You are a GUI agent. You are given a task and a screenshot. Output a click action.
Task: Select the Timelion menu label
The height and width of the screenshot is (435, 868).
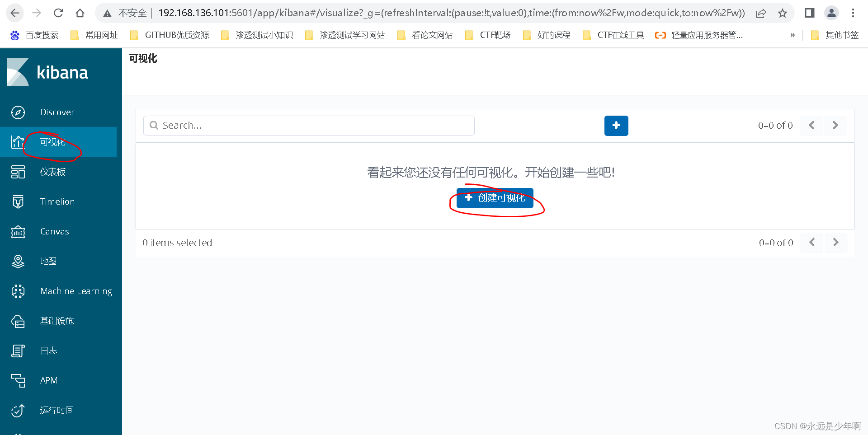click(57, 201)
